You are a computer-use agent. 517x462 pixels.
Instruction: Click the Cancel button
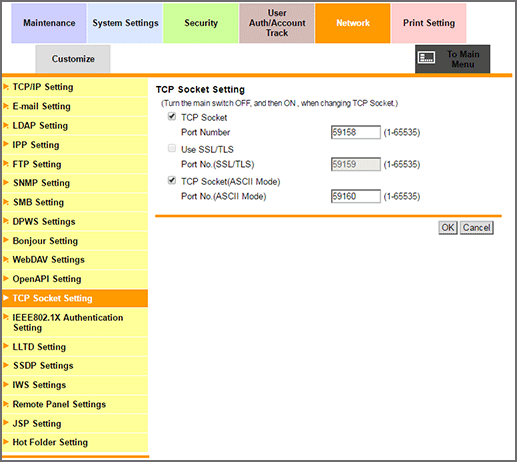[477, 228]
